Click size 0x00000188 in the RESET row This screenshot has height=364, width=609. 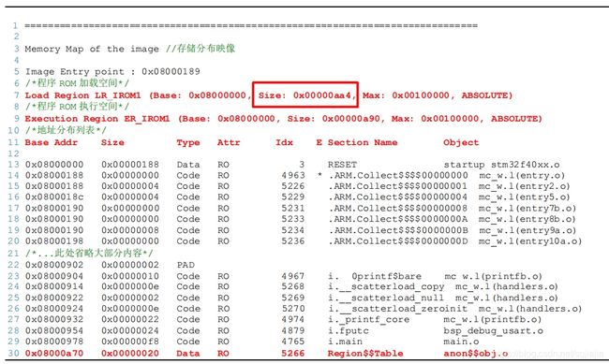(130, 165)
